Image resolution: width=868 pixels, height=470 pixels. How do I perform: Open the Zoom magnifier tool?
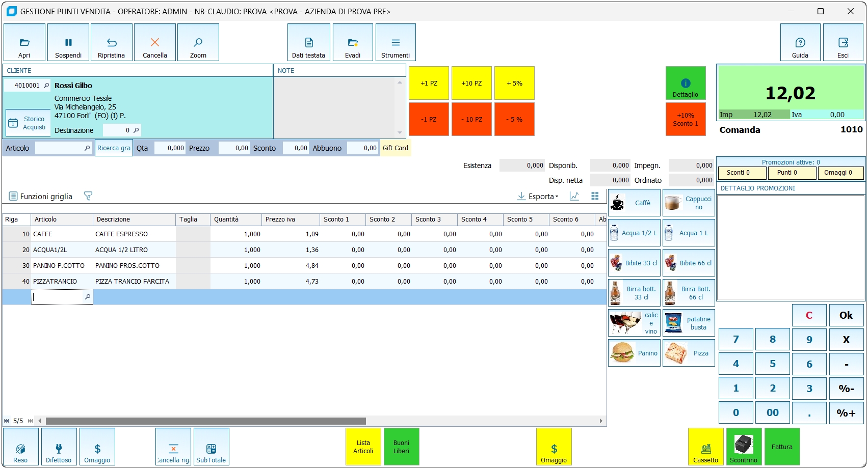tap(198, 43)
